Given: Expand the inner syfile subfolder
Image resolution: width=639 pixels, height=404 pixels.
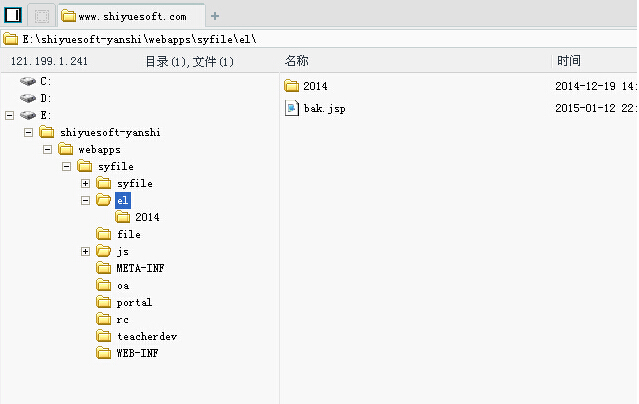Looking at the screenshot, I should pyautogui.click(x=85, y=183).
